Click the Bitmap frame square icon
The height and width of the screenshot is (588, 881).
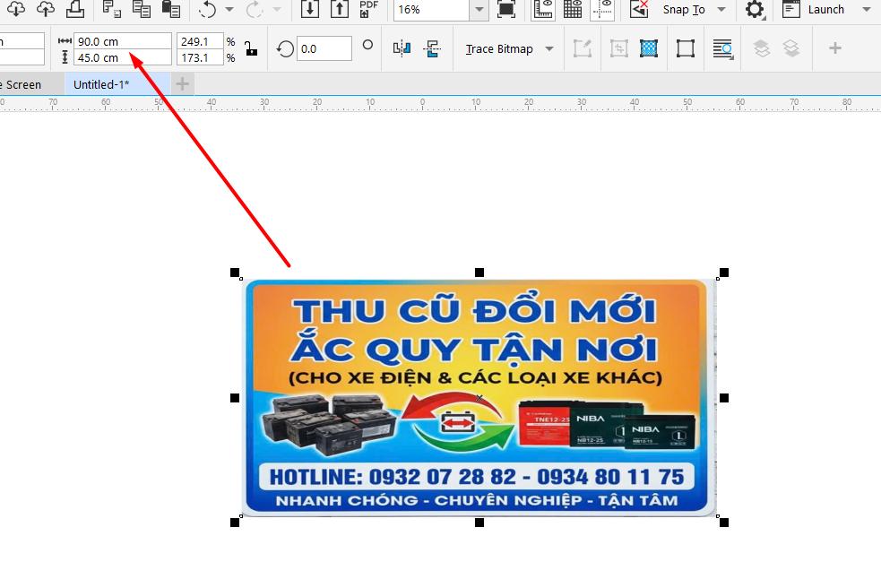(x=685, y=49)
